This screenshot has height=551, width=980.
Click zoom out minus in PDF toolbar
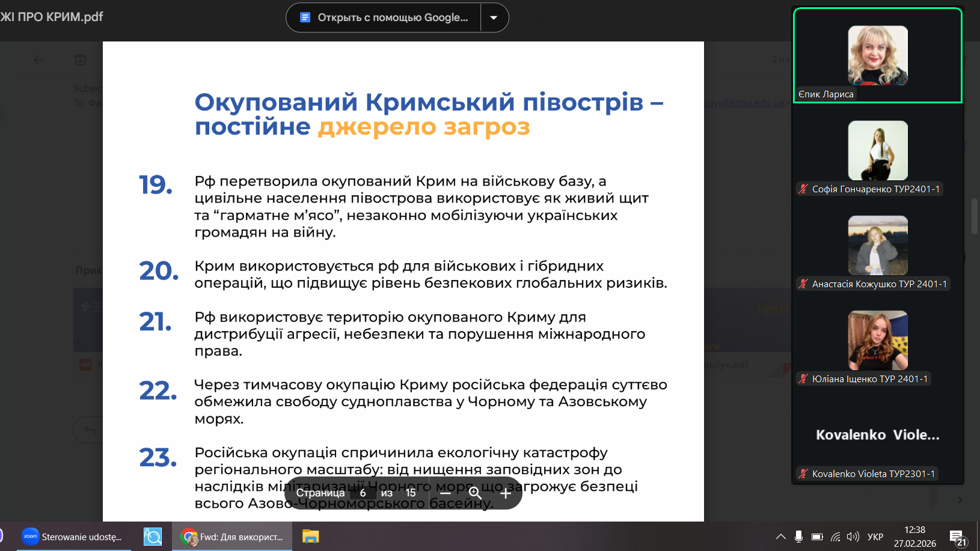pos(445,493)
